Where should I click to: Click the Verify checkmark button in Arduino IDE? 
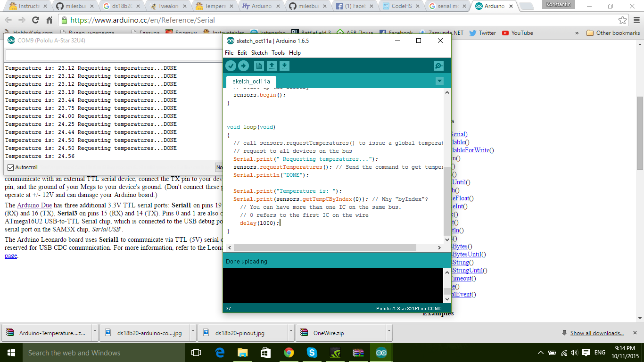[231, 66]
